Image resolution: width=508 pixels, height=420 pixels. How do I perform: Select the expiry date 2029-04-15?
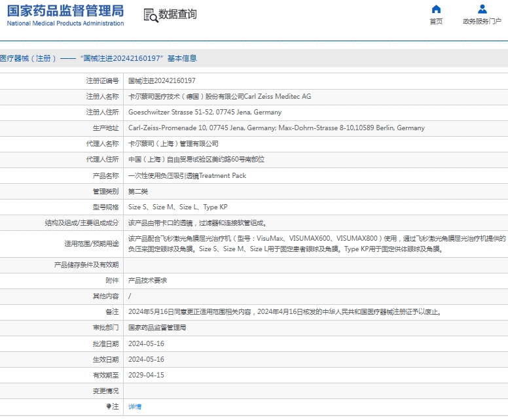pyautogui.click(x=146, y=375)
